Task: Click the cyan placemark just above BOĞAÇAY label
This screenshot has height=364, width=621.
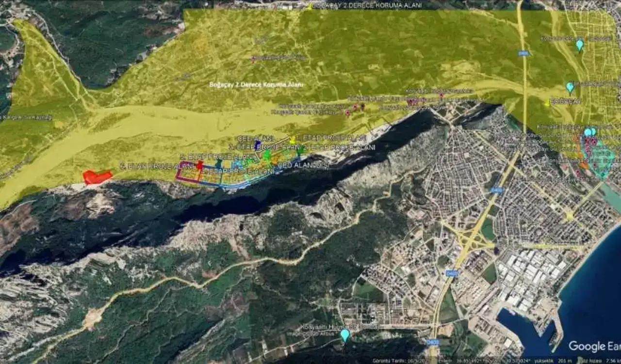Action: (x=570, y=87)
